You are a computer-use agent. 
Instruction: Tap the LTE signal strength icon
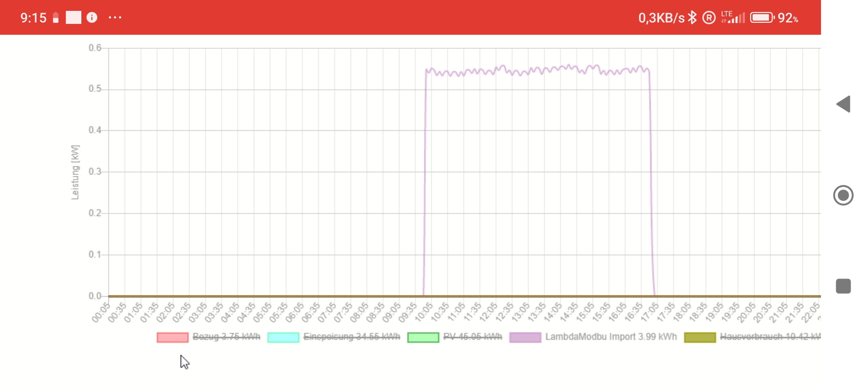[x=733, y=17]
